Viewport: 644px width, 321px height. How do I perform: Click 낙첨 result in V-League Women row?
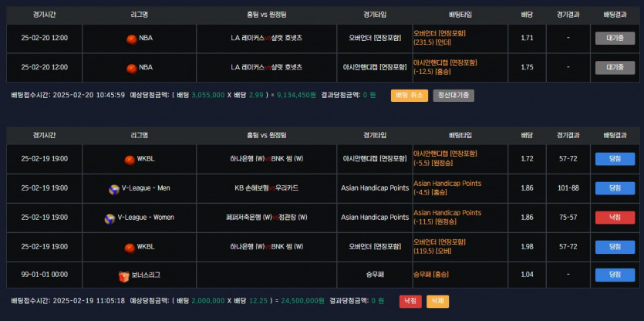(x=615, y=218)
